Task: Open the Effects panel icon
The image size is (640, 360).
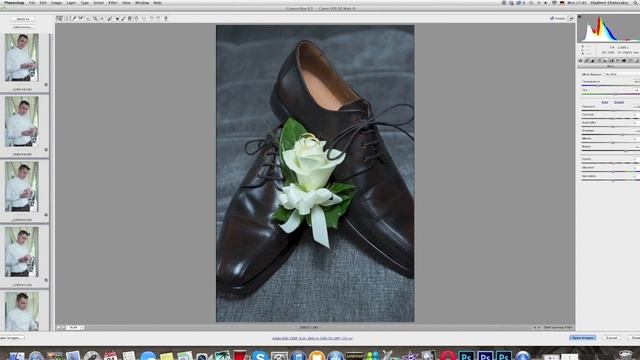Action: (618, 60)
